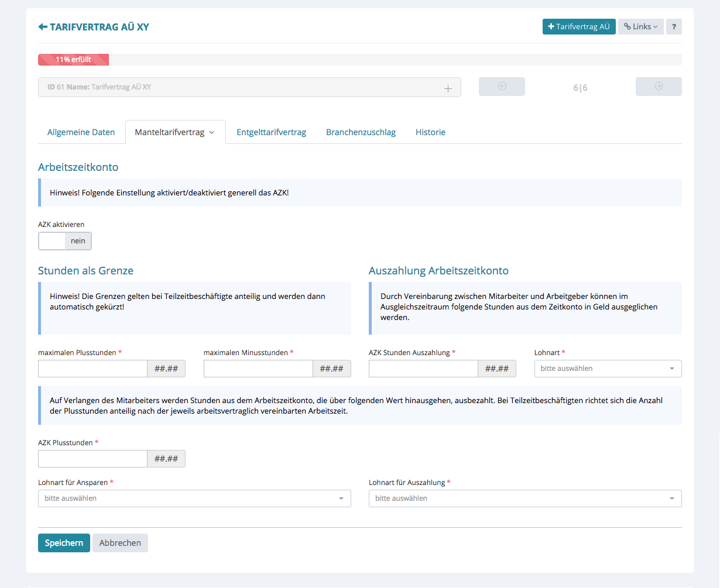Expand the Lohnart für Ansparen dropdown

194,498
